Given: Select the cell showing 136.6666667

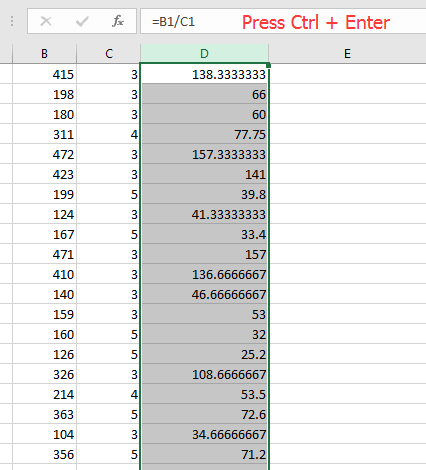Looking at the screenshot, I should point(204,274).
